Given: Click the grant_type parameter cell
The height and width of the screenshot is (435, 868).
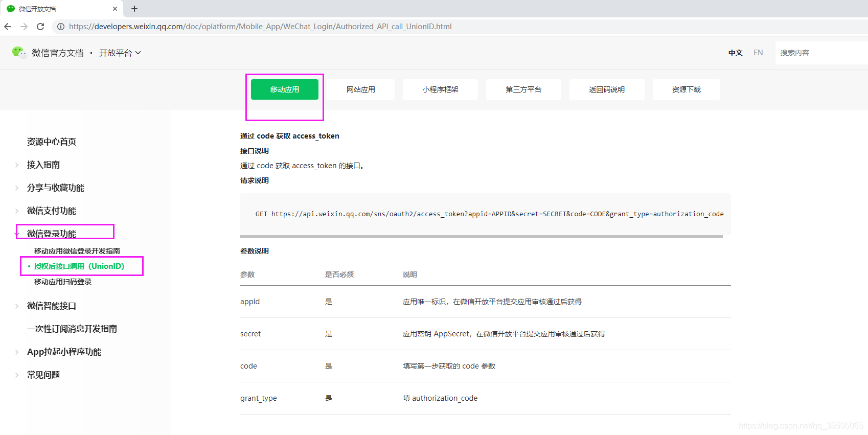Looking at the screenshot, I should [259, 398].
